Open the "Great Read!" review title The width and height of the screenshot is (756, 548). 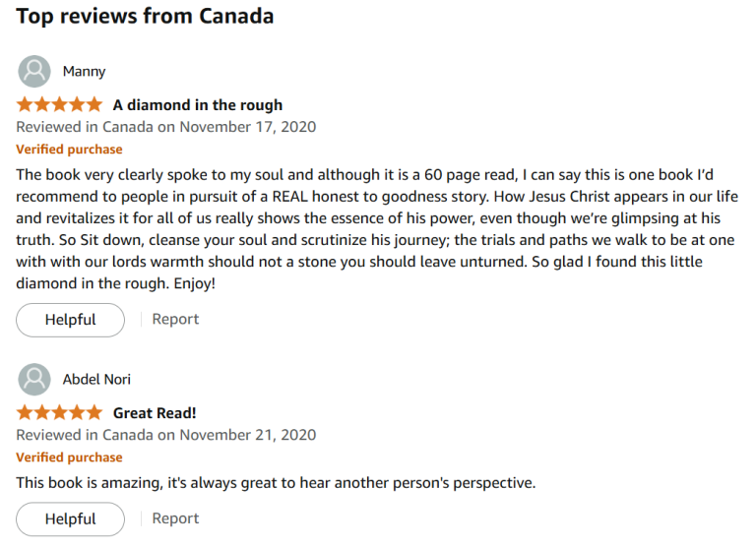(x=155, y=413)
